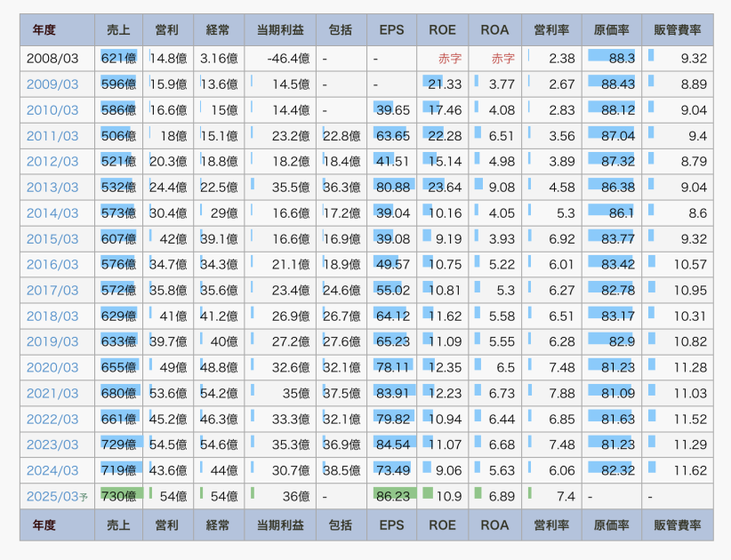
Task: Open the 2025/03 forecast year link
Action: [x=52, y=497]
